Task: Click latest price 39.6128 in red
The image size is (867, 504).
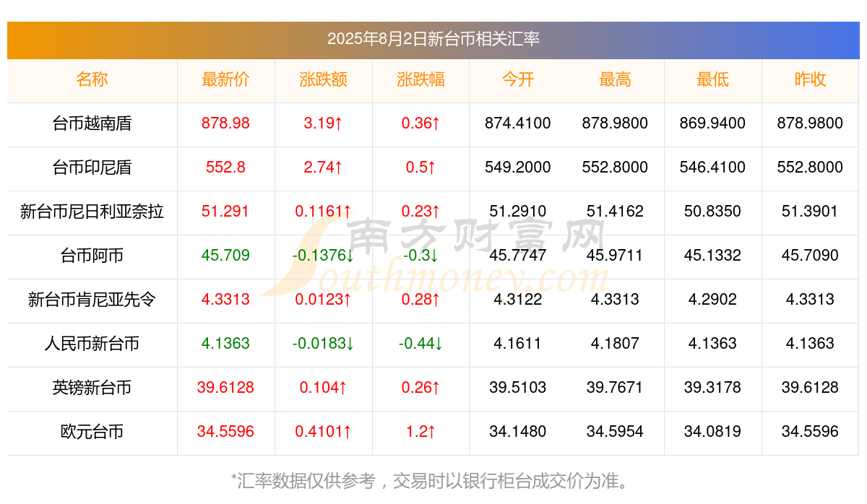Action: pos(226,388)
